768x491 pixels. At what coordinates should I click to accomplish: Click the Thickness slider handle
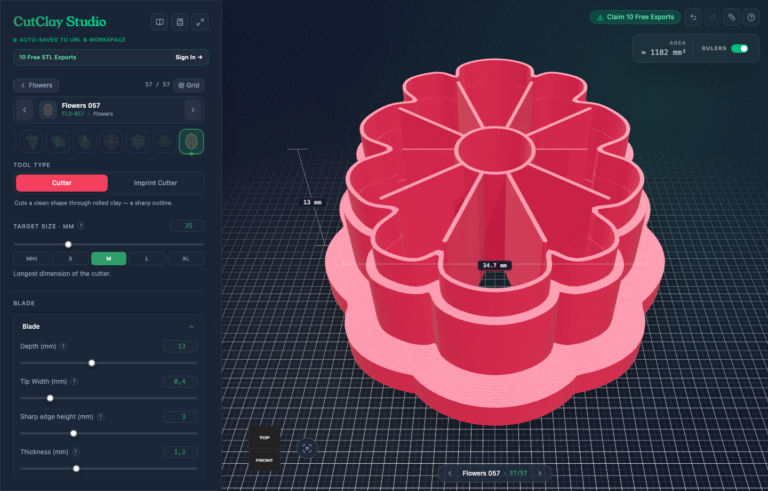(76, 469)
